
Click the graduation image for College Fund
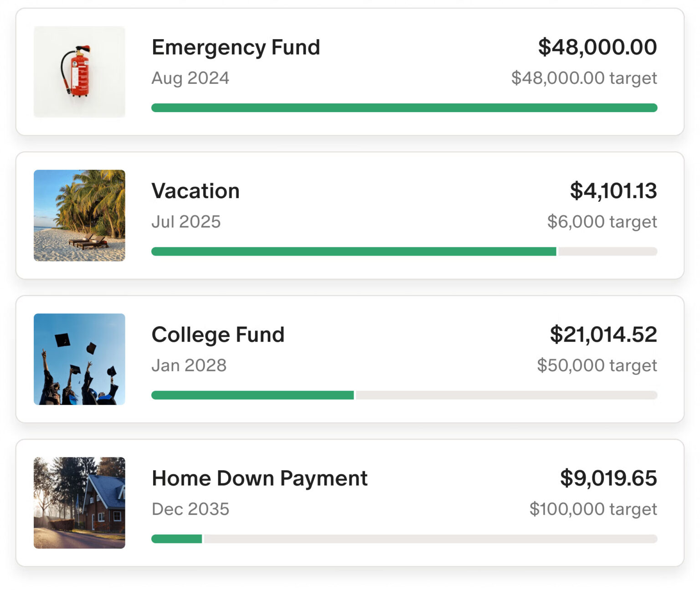[79, 358]
